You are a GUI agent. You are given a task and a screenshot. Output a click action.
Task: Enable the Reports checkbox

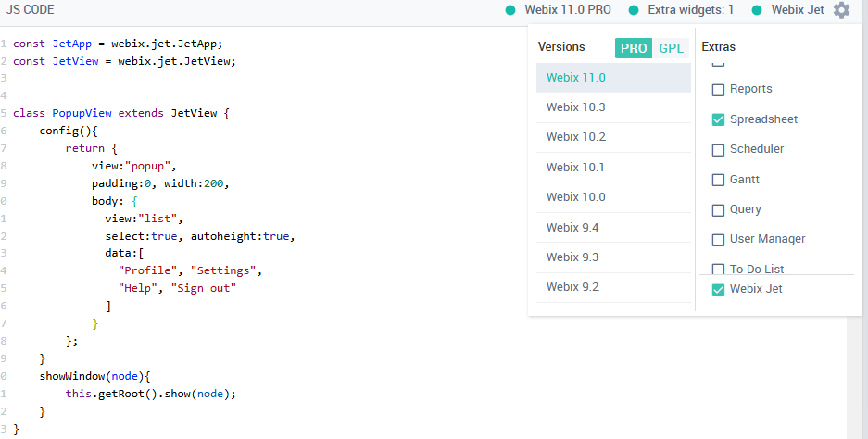718,90
